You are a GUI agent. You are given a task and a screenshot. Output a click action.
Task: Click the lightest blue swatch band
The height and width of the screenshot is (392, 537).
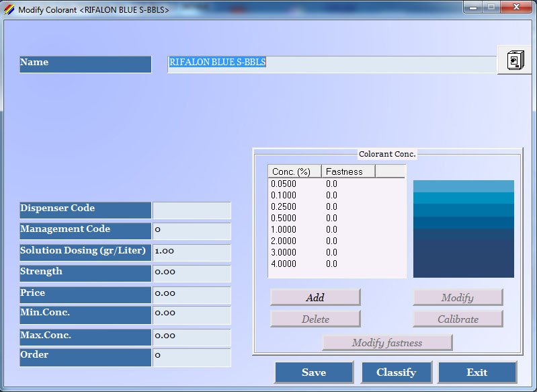tap(463, 186)
